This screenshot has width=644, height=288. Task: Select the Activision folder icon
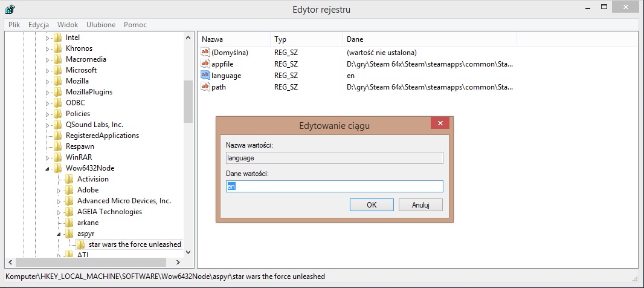click(x=69, y=179)
